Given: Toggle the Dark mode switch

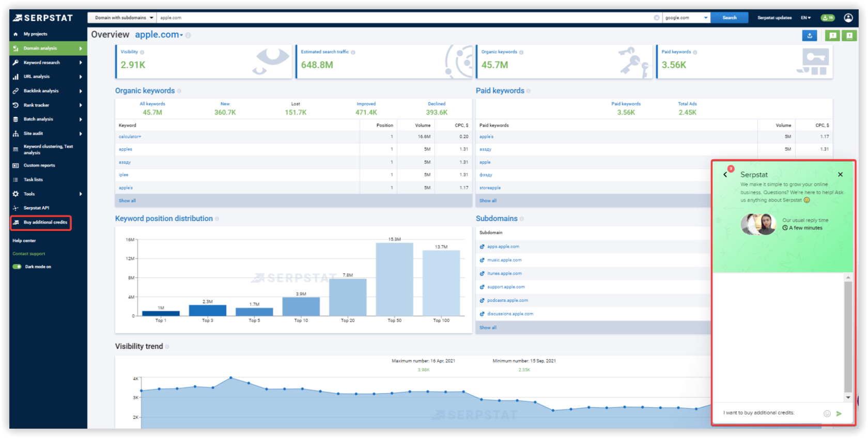Looking at the screenshot, I should (x=17, y=267).
